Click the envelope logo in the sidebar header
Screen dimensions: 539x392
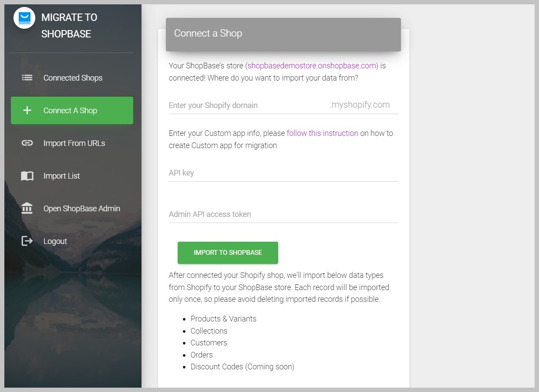point(24,18)
